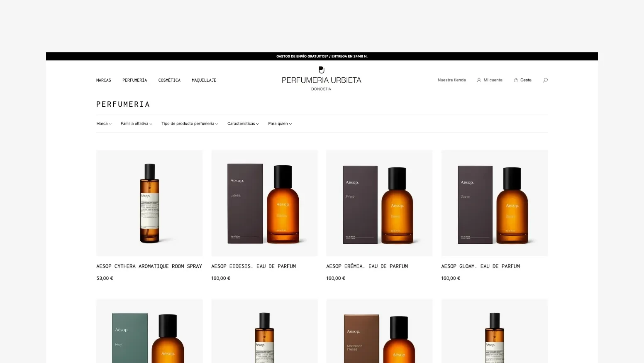
Task: Open the MARCAS menu
Action: [x=104, y=80]
